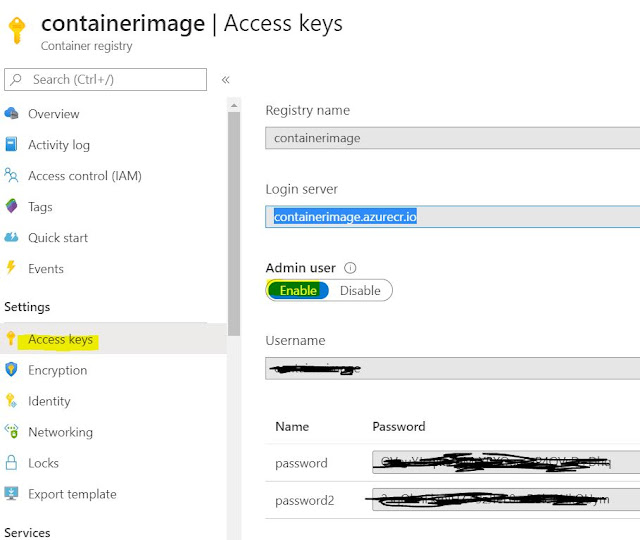
Task: Click the Encryption shield icon
Action: [11, 369]
